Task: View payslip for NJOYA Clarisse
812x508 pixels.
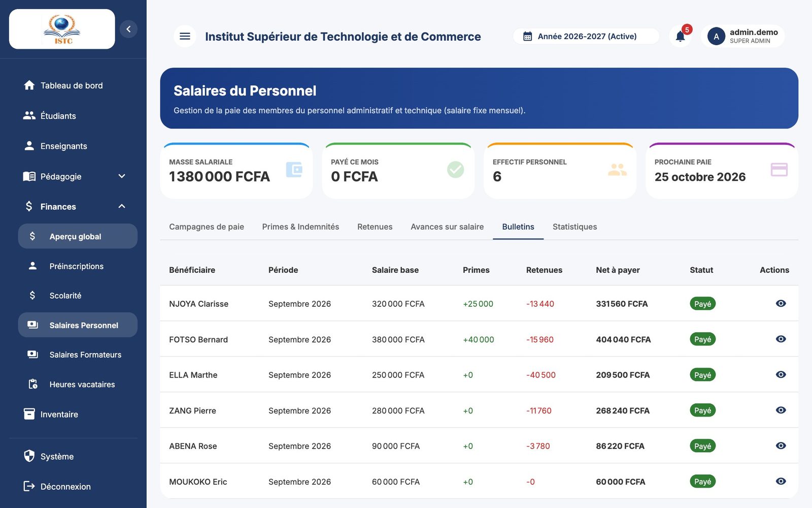Action: (781, 303)
